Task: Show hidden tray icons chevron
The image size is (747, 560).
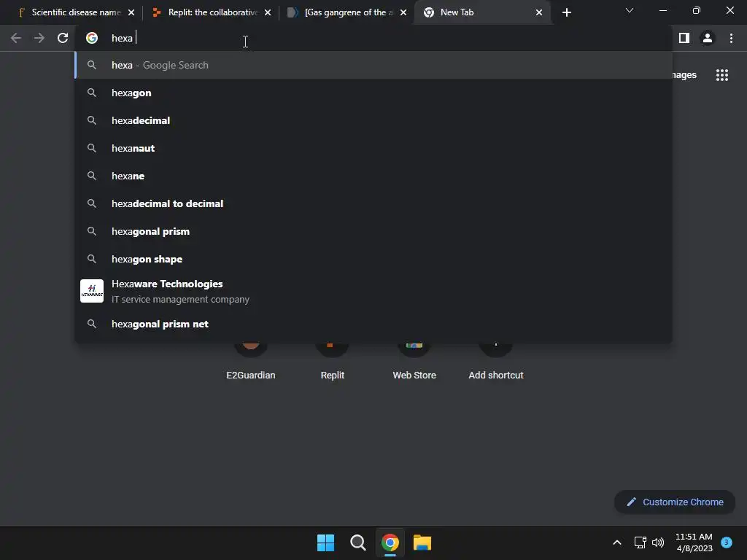Action: (617, 542)
